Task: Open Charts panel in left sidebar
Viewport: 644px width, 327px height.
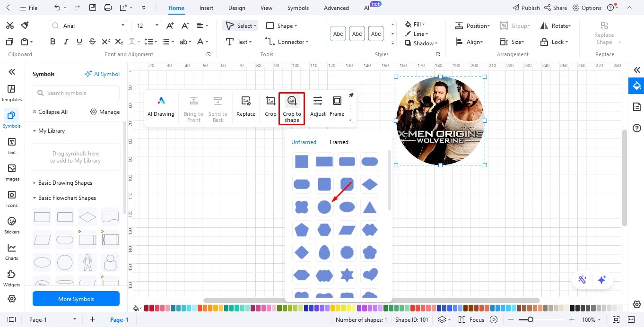Action: [12, 252]
